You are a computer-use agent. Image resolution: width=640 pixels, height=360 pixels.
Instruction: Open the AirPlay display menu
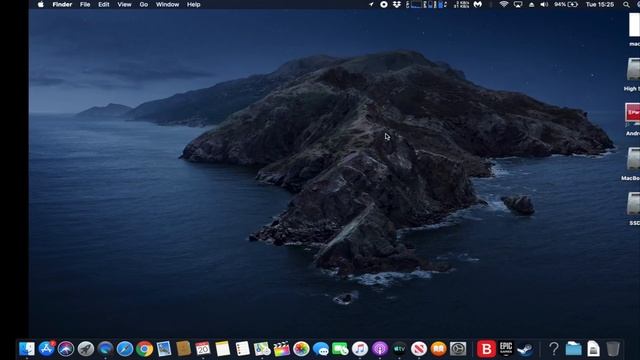coord(518,4)
